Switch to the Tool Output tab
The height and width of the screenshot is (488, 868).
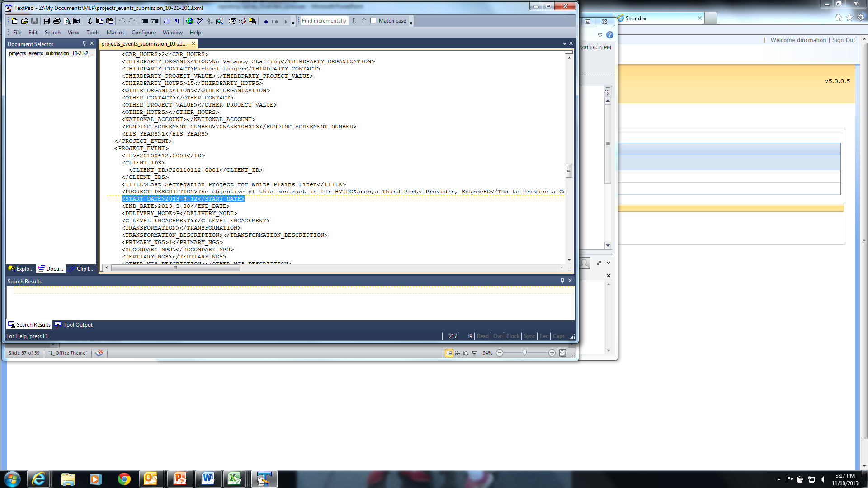click(74, 325)
